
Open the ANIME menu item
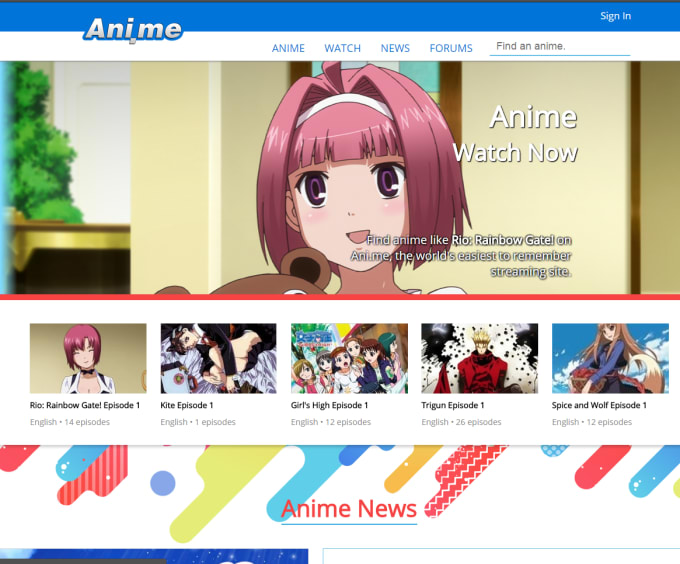pyautogui.click(x=288, y=48)
